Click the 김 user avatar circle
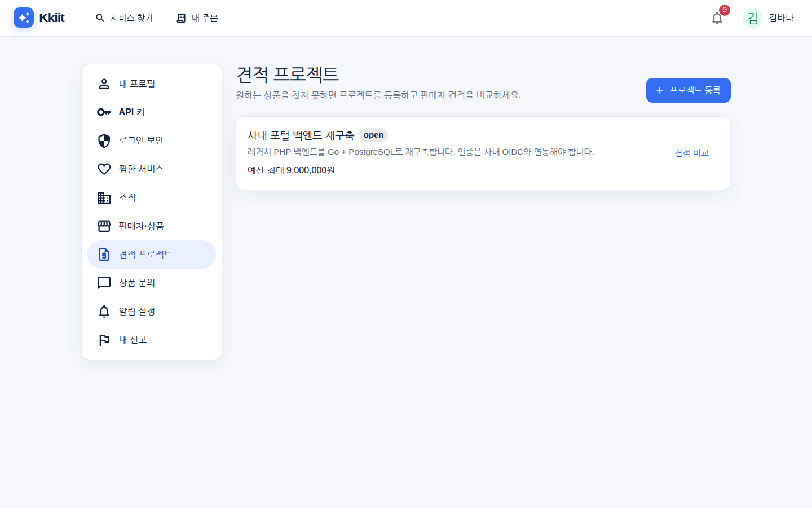 (753, 18)
